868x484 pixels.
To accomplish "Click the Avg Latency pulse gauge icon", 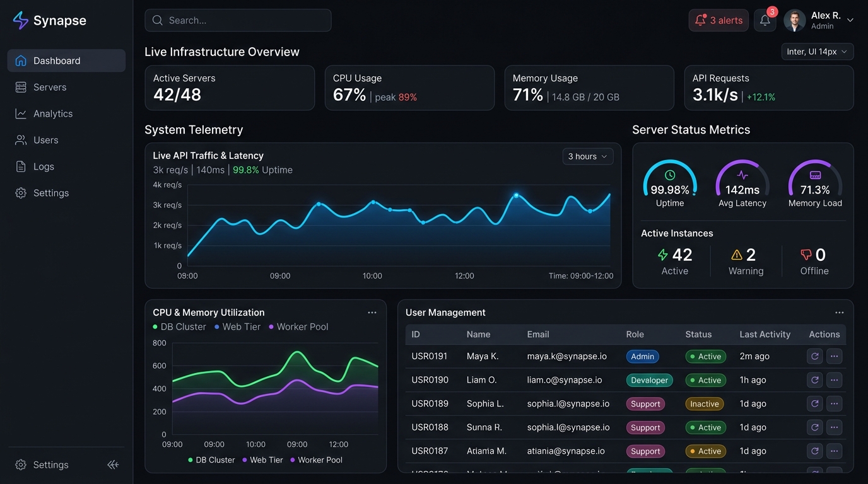I will [742, 175].
